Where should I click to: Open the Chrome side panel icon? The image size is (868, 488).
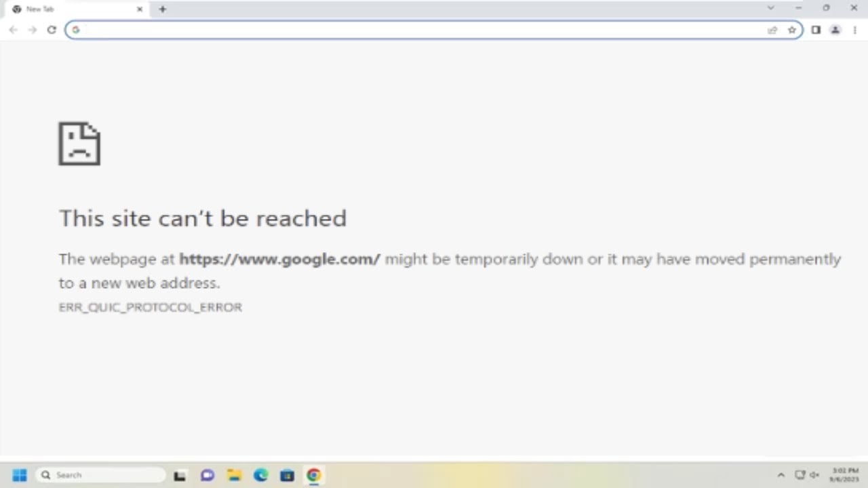coord(816,30)
